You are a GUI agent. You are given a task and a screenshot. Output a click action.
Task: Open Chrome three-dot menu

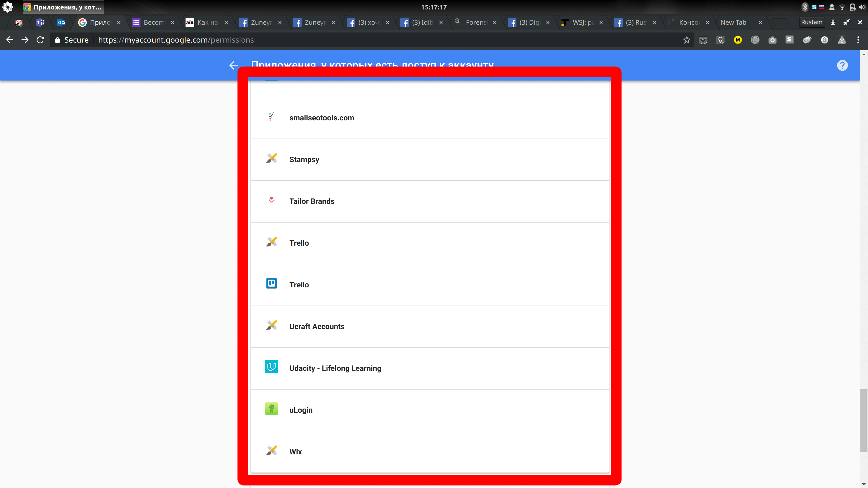[x=858, y=40]
